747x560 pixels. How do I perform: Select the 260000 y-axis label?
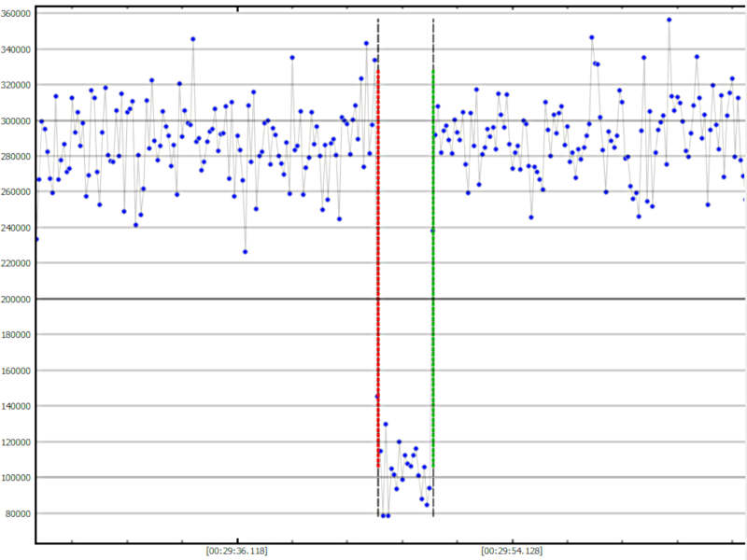(x=17, y=192)
